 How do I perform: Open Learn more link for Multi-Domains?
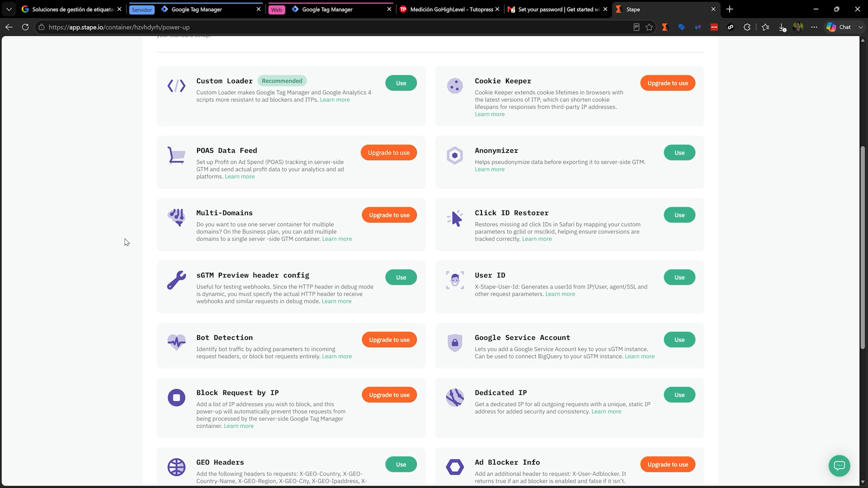(x=337, y=239)
